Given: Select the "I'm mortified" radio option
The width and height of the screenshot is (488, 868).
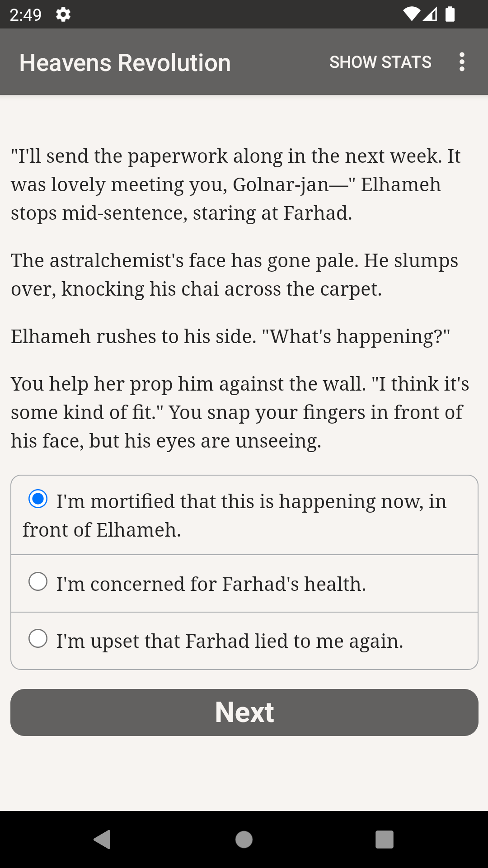Looking at the screenshot, I should coord(38,499).
